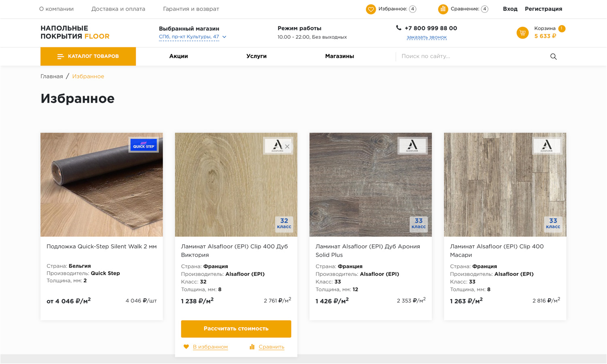Click the orange comparison bars icon in header
Image resolution: width=607 pixels, height=364 pixels.
click(443, 9)
